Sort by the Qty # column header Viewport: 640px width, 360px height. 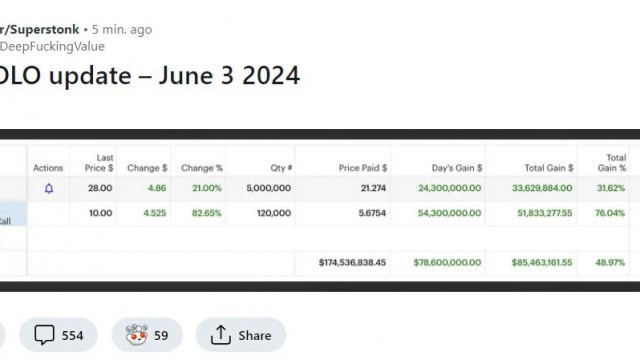coord(281,168)
